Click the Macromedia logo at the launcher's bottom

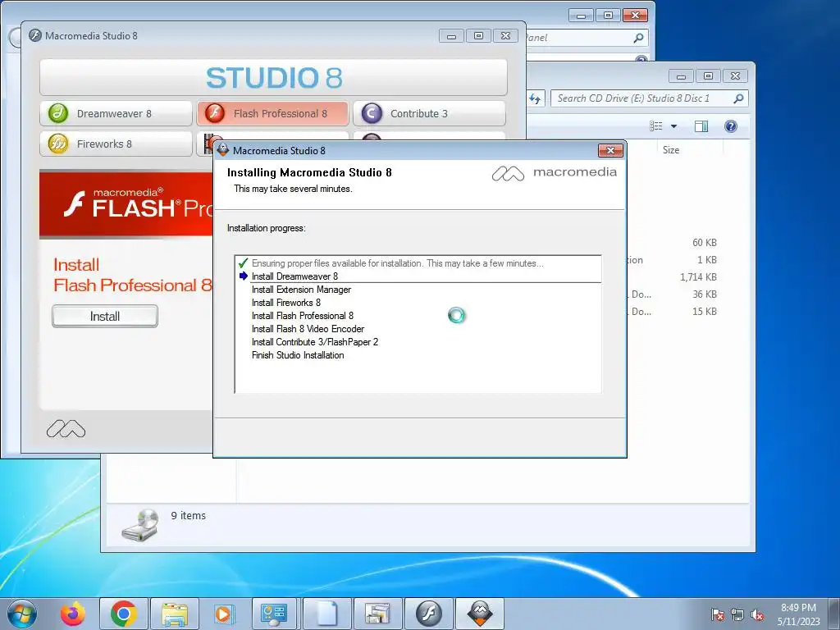(66, 428)
